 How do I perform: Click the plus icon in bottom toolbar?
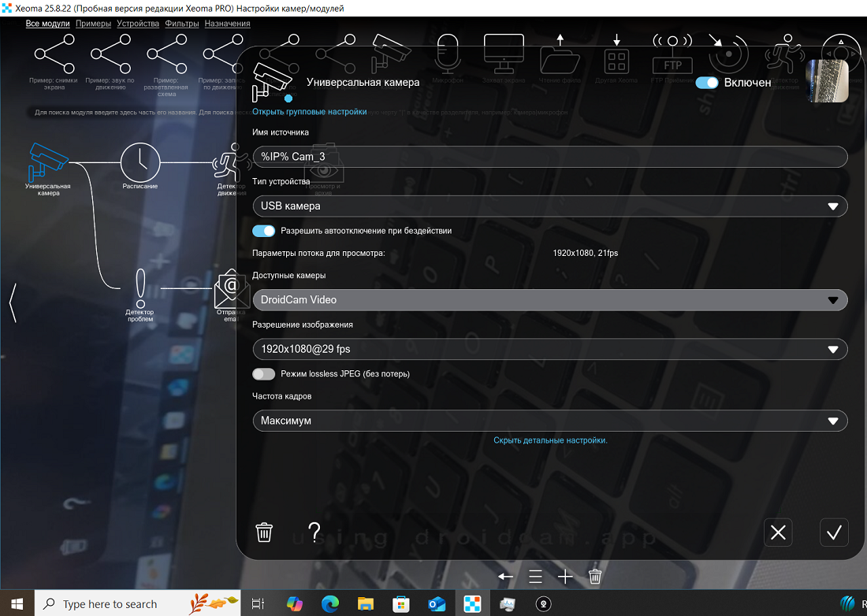565,577
